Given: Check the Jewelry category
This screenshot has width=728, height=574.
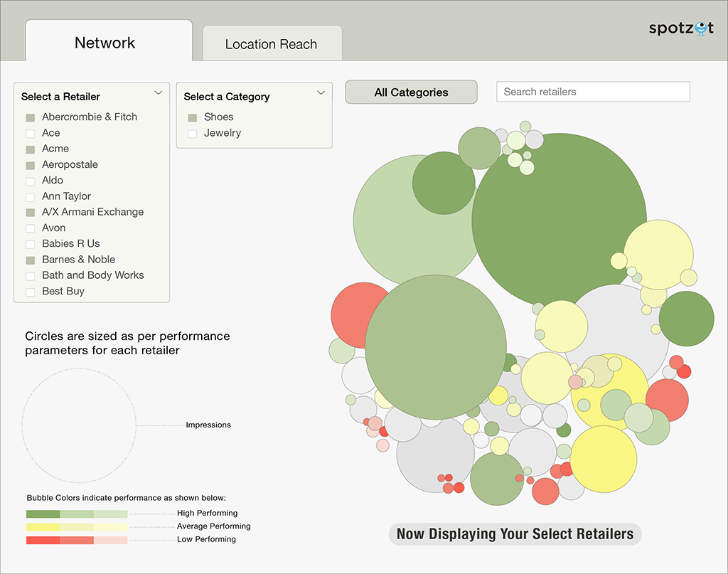Looking at the screenshot, I should click(193, 133).
